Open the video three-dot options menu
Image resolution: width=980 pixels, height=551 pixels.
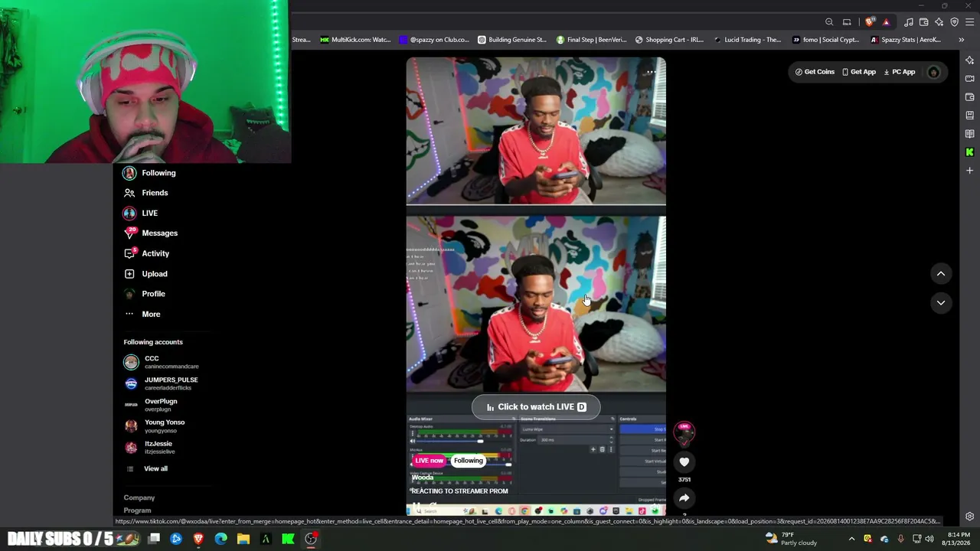coord(650,73)
